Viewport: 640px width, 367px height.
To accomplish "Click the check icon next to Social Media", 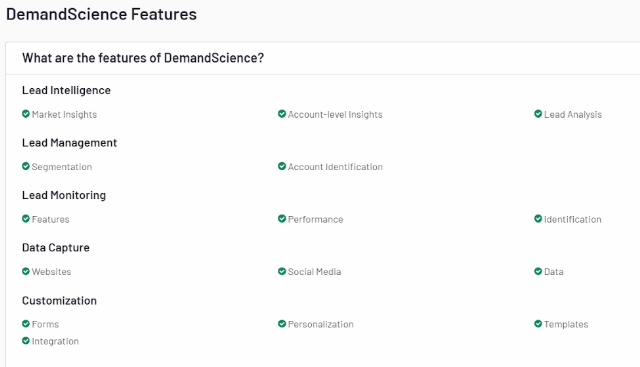I will click(282, 271).
